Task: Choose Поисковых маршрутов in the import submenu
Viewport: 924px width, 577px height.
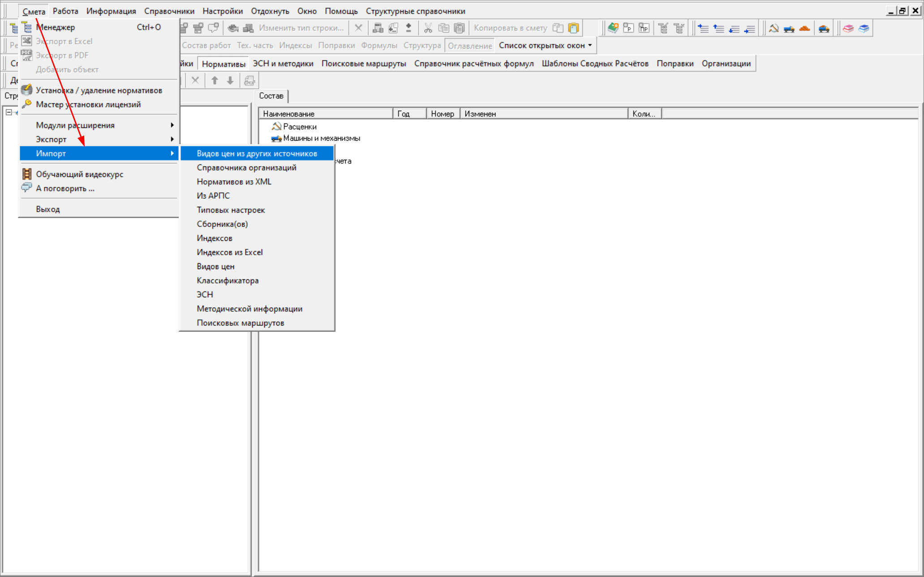Action: pos(257,323)
